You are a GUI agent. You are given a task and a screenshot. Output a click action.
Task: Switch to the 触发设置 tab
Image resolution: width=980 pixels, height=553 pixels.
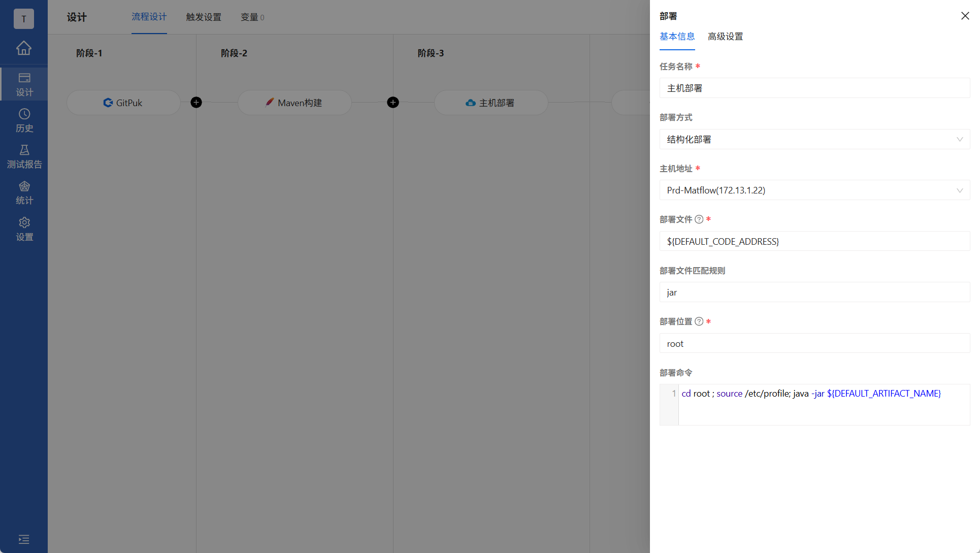click(x=204, y=17)
